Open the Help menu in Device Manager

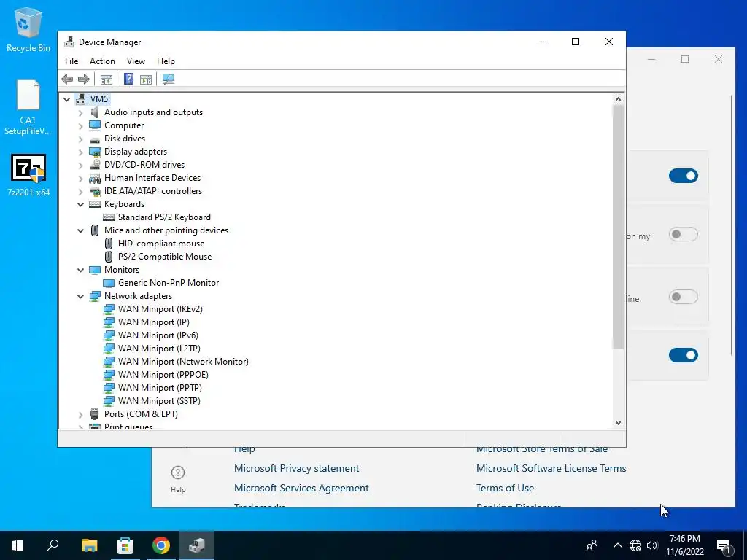pos(166,61)
